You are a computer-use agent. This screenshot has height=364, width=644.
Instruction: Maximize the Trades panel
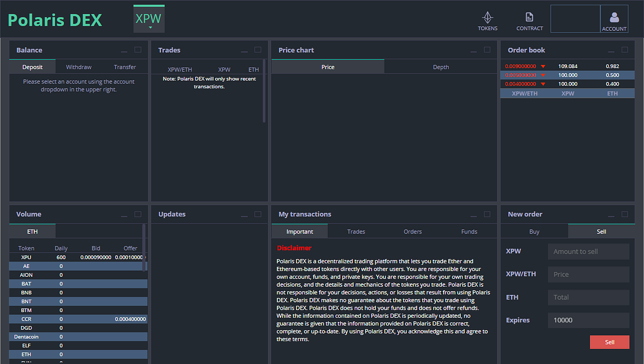(x=258, y=50)
